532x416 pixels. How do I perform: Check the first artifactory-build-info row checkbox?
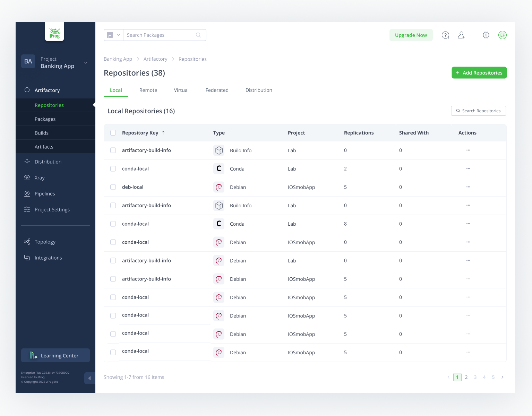113,150
